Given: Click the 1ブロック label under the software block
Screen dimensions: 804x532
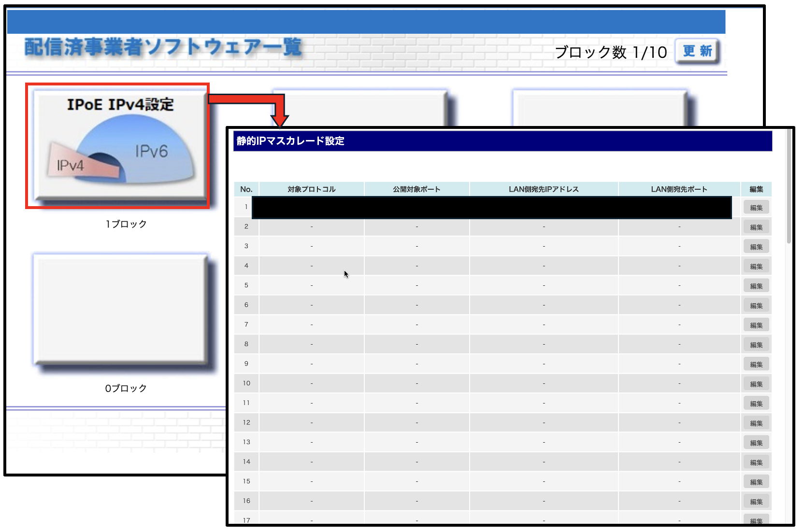Looking at the screenshot, I should tap(125, 224).
